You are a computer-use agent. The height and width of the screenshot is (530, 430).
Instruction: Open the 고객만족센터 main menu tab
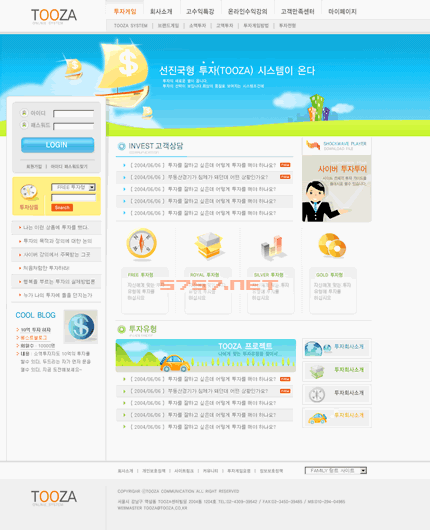pyautogui.click(x=297, y=11)
